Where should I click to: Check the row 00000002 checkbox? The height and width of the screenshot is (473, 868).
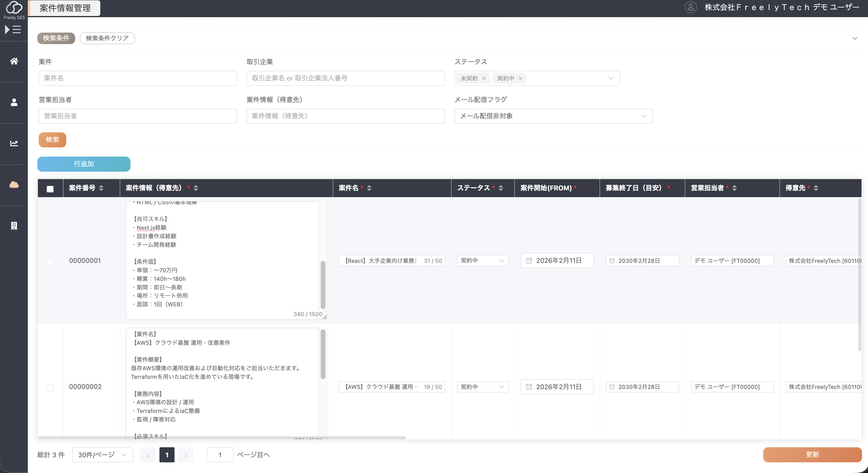[x=50, y=388]
